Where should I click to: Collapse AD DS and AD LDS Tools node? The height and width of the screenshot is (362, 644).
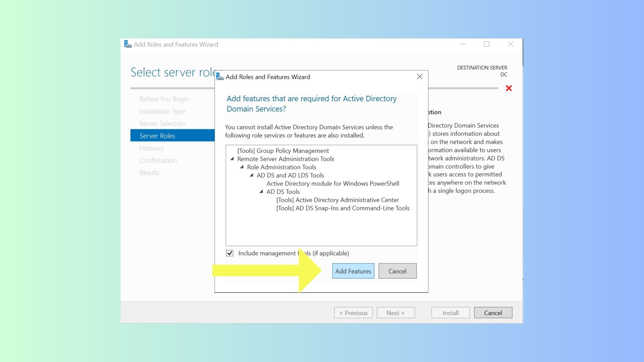(252, 175)
